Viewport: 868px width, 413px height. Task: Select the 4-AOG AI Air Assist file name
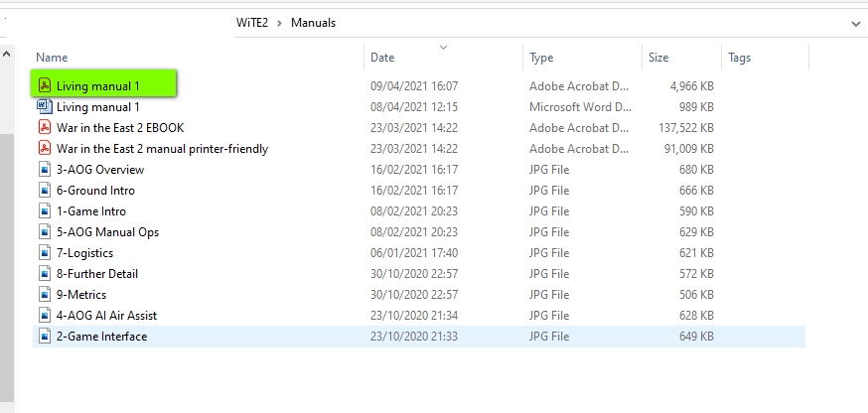(x=106, y=316)
